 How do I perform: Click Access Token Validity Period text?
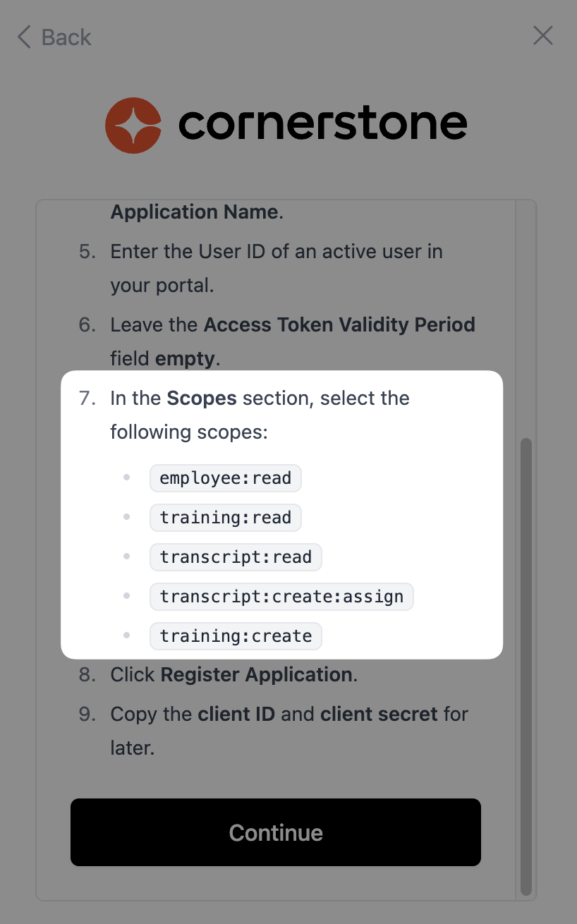[x=339, y=325]
